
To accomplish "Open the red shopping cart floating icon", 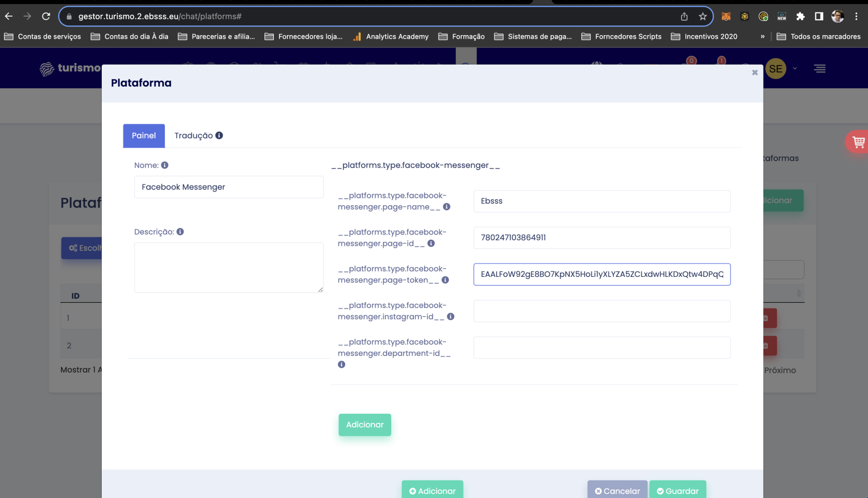I will point(858,142).
